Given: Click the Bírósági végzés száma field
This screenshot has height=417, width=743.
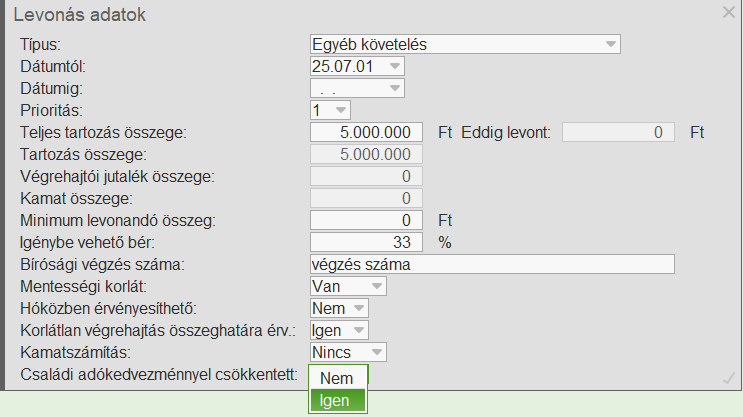Looking at the screenshot, I should click(x=493, y=264).
